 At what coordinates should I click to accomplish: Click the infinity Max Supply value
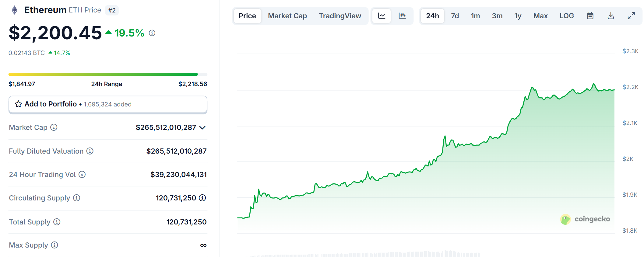tap(203, 245)
